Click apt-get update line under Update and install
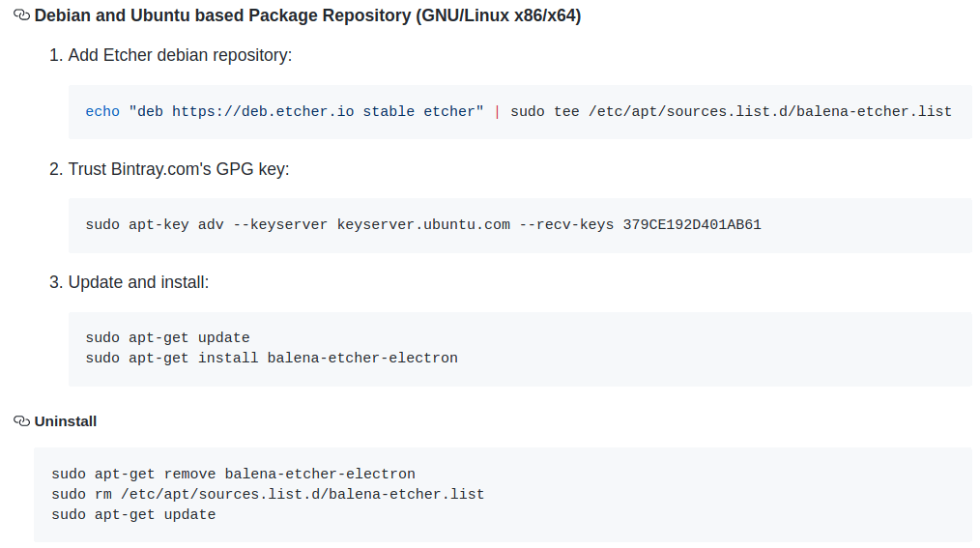The width and height of the screenshot is (980, 548). [167, 338]
